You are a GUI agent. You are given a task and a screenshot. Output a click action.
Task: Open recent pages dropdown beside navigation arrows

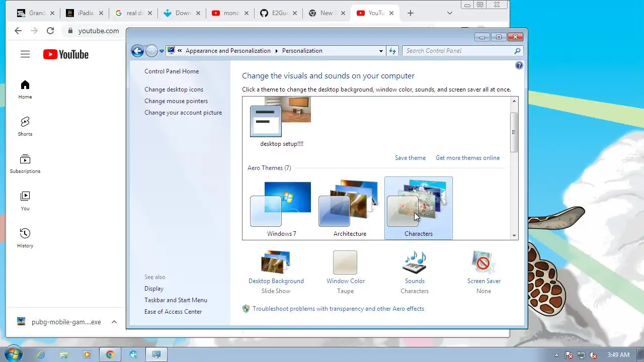pos(162,51)
